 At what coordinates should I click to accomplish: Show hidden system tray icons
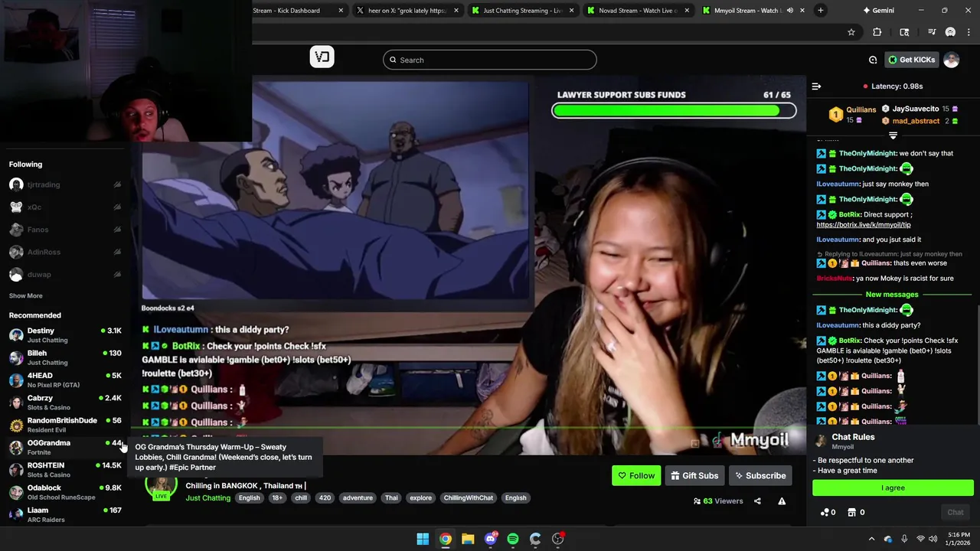tap(871, 539)
